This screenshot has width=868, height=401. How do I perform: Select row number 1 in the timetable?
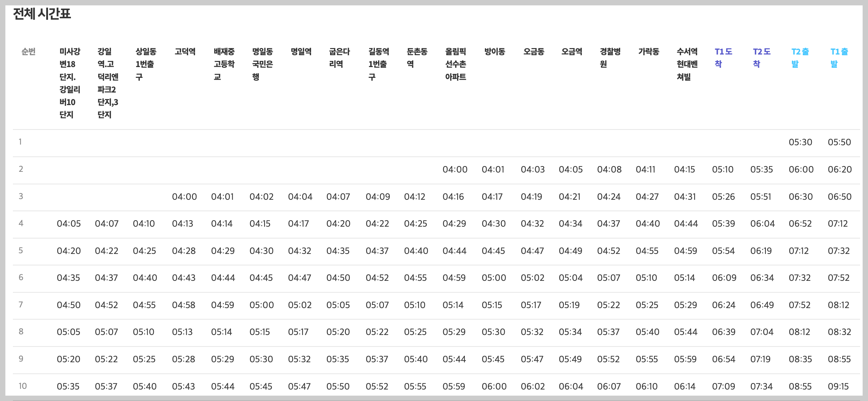pyautogui.click(x=21, y=142)
